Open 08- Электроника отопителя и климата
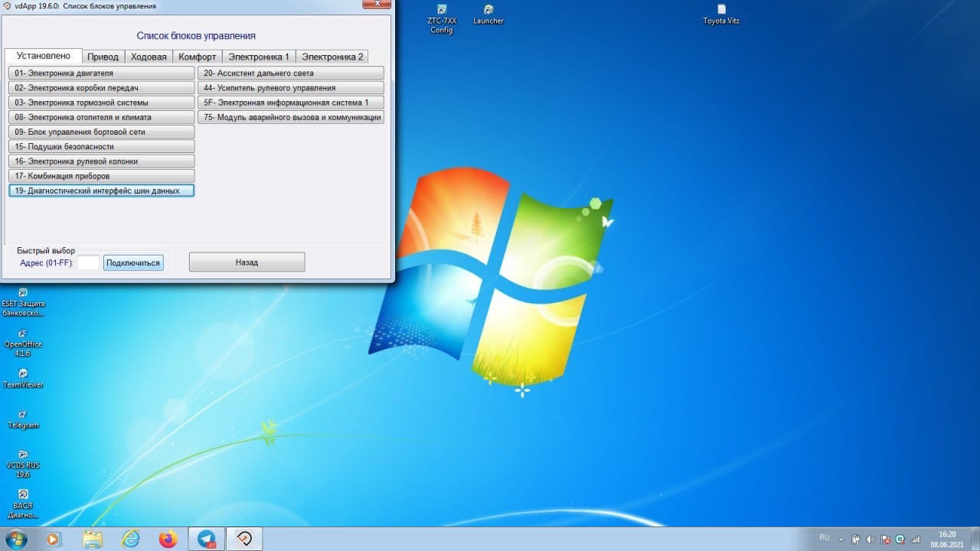 point(102,117)
